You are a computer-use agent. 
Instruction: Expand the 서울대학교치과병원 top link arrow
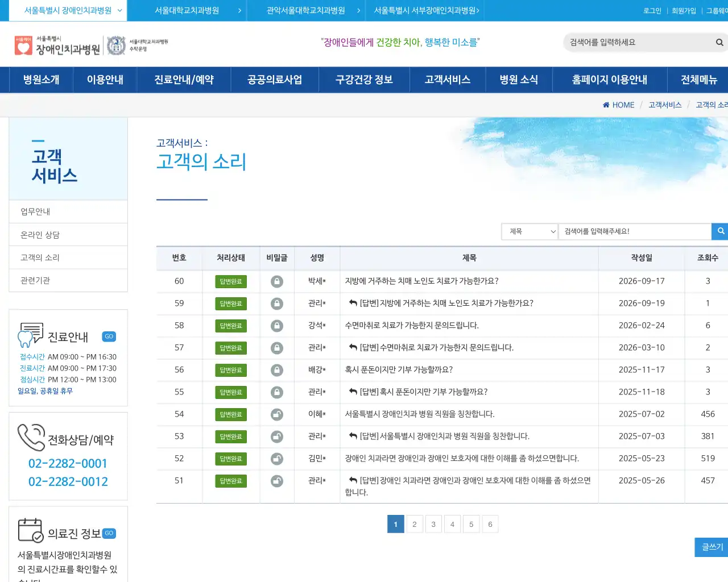click(x=239, y=10)
